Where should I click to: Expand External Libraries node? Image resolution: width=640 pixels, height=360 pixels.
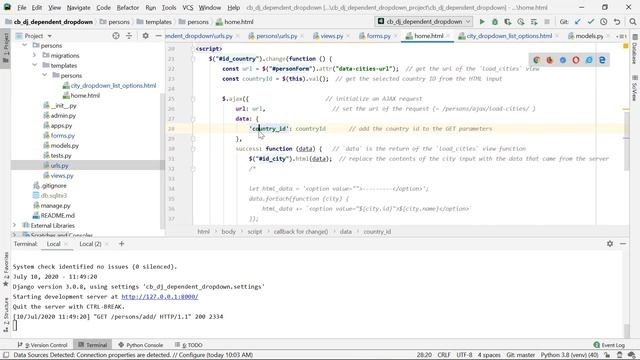pos(15,225)
